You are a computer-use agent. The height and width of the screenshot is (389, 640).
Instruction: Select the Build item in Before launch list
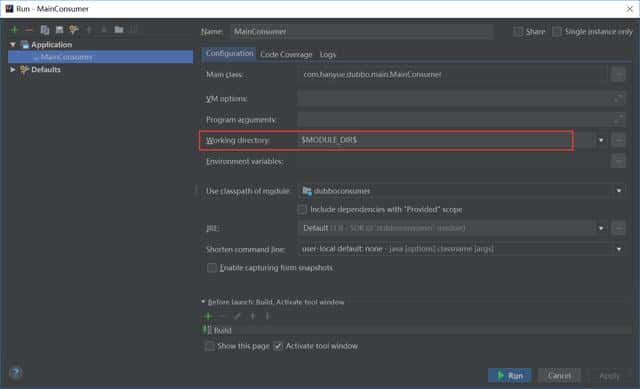416,330
